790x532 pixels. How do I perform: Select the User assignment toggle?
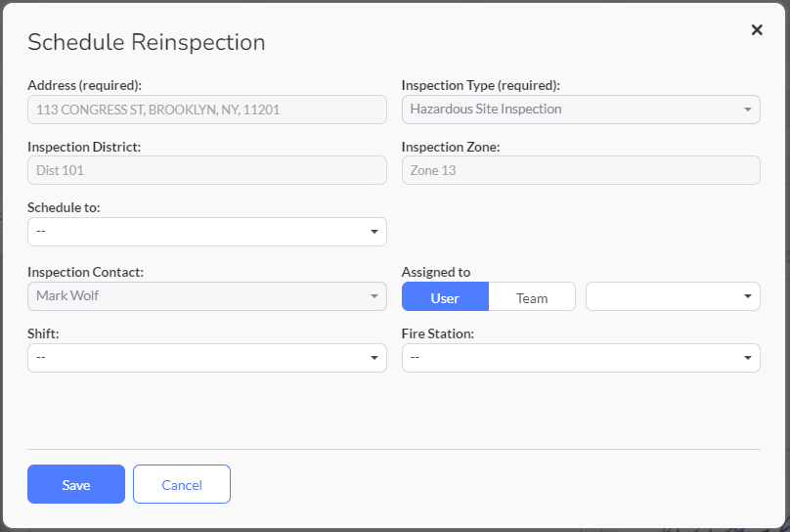445,296
